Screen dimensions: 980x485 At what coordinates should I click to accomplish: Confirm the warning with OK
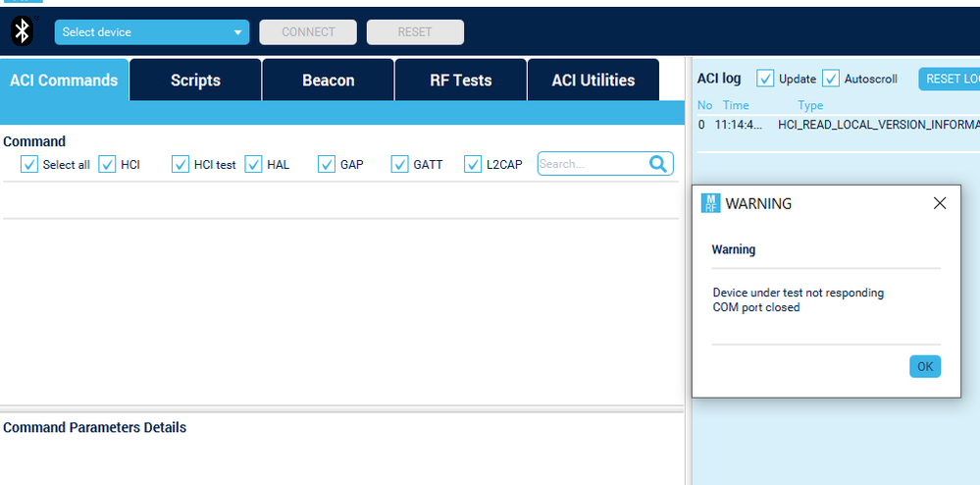[x=925, y=367]
